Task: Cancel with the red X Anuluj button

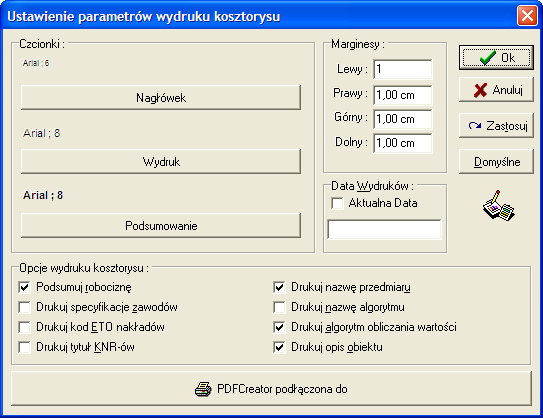Action: point(496,90)
